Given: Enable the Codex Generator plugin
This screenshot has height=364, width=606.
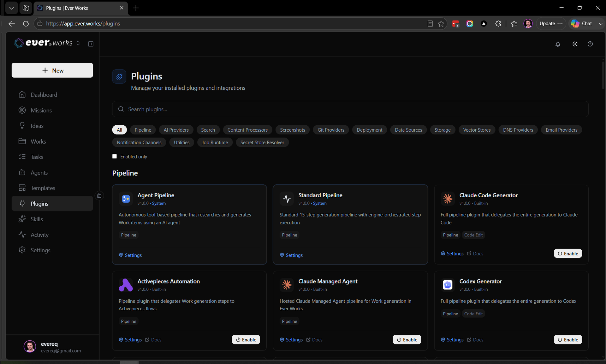Looking at the screenshot, I should point(568,340).
